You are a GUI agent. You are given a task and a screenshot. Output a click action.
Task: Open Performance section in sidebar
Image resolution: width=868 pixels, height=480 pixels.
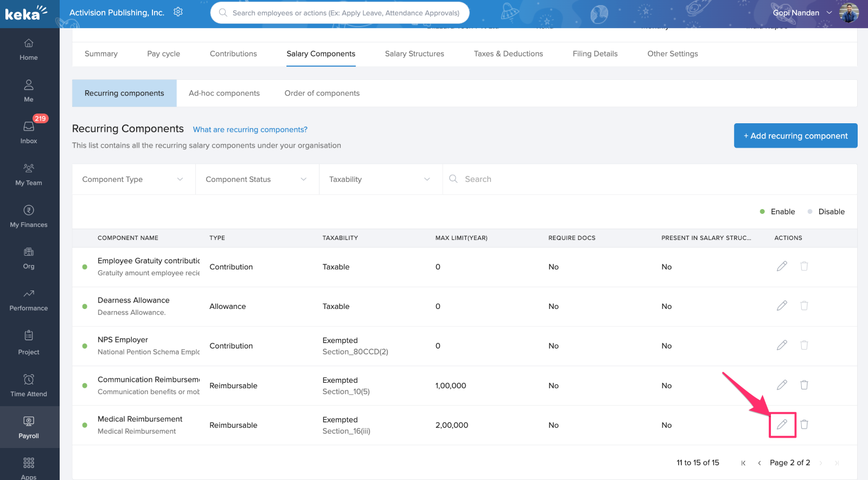29,299
